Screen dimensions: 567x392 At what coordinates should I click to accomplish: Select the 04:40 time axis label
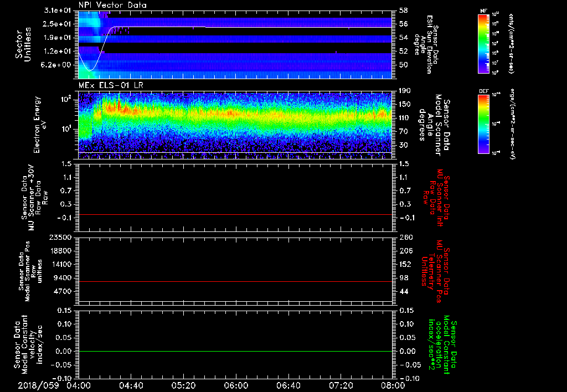131,385
